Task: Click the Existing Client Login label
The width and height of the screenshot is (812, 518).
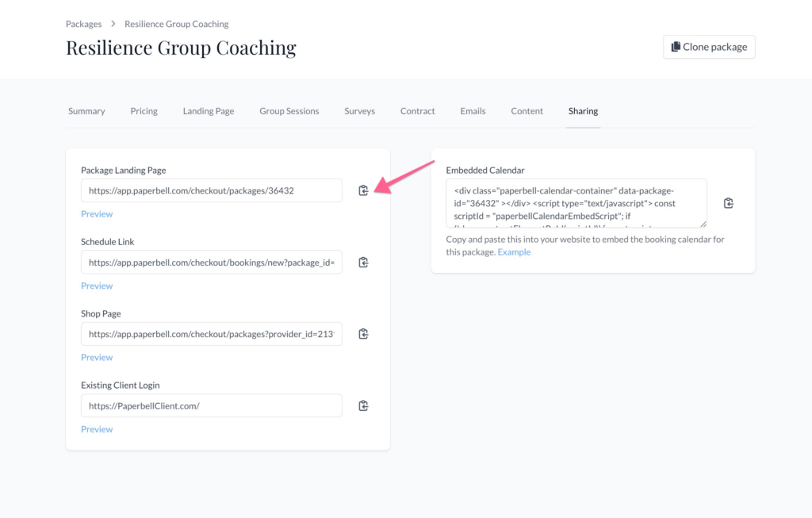Action: click(121, 385)
